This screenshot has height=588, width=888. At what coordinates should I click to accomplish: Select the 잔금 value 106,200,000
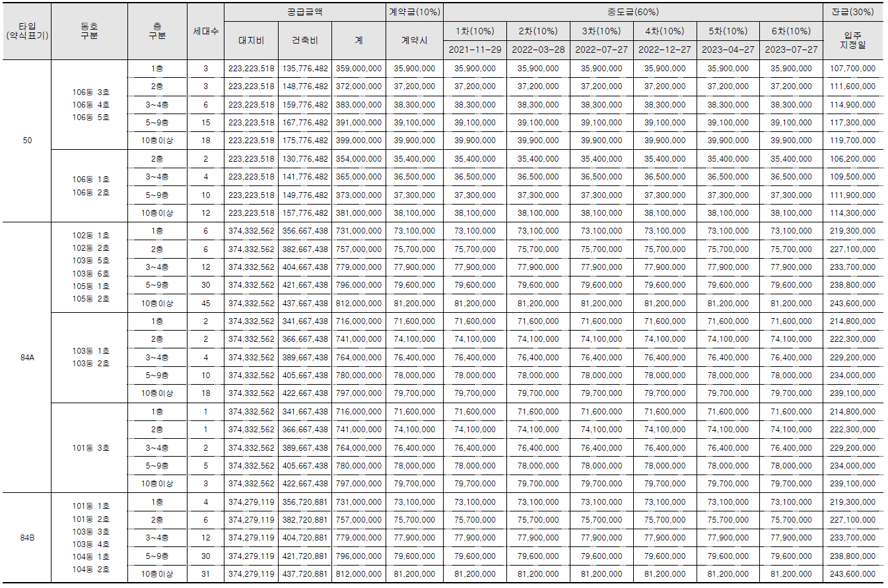[852, 159]
